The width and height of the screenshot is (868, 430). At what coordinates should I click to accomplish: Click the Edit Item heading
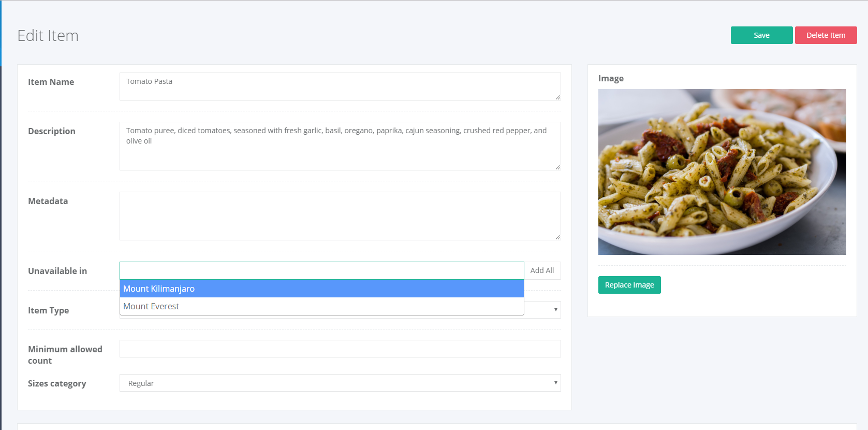[x=48, y=36]
